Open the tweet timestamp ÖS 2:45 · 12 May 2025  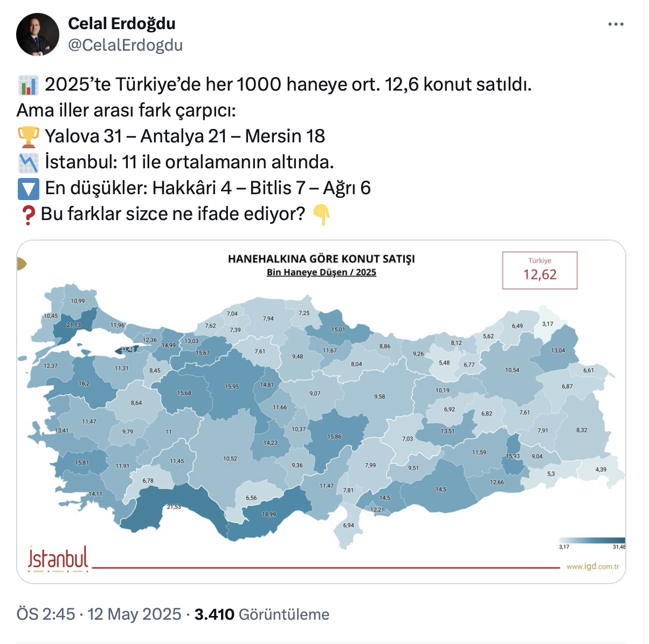point(99,614)
